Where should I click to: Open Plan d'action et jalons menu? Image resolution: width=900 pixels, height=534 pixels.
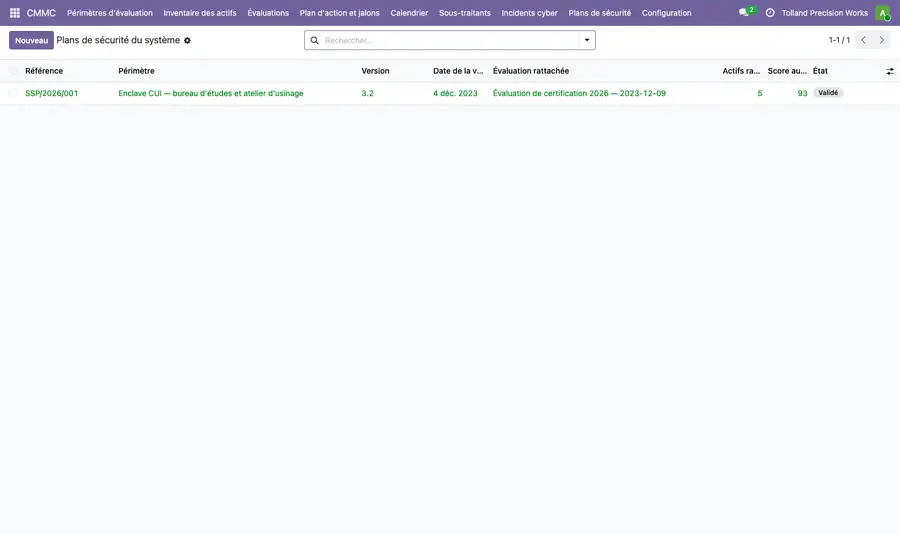click(x=339, y=13)
